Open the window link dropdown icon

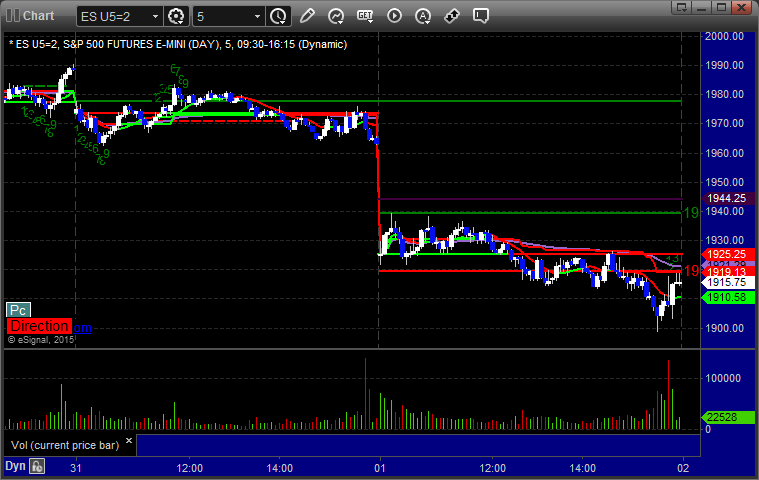coord(682,7)
